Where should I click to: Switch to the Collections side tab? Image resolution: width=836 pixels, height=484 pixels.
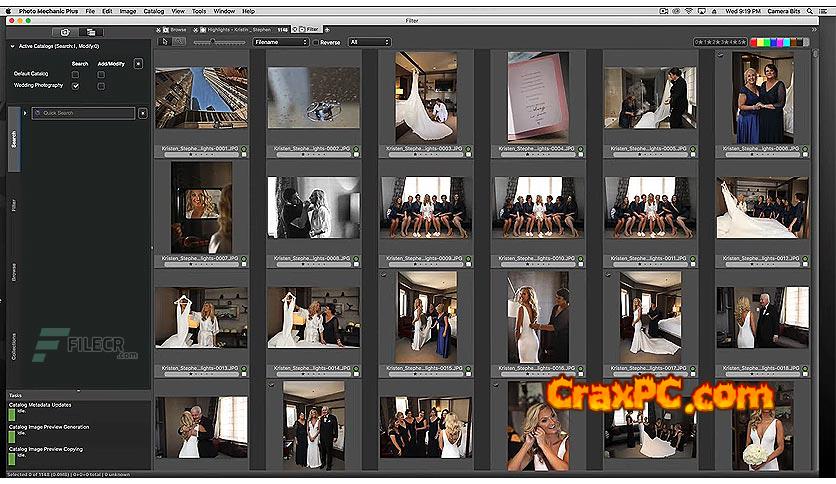pos(14,346)
